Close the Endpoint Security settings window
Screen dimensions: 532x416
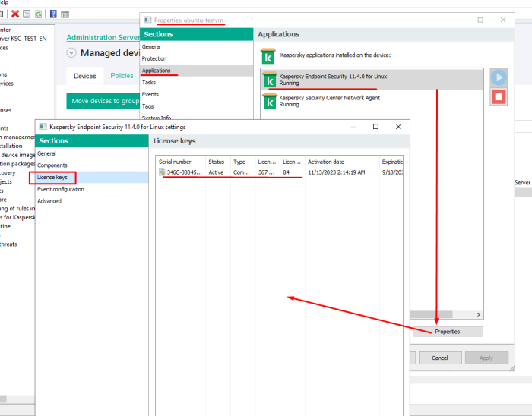(398, 126)
